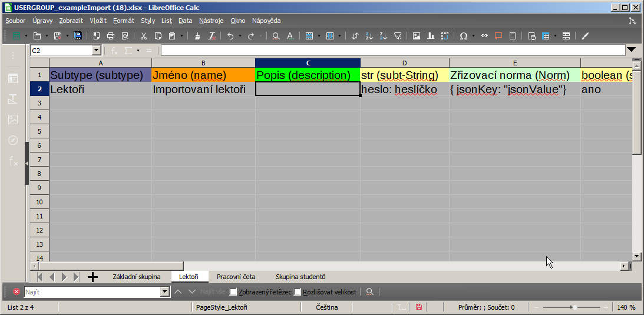644x315 pixels.
Task: Enable the 'Zobrazený řetězec' checkbox
Action: tap(233, 292)
